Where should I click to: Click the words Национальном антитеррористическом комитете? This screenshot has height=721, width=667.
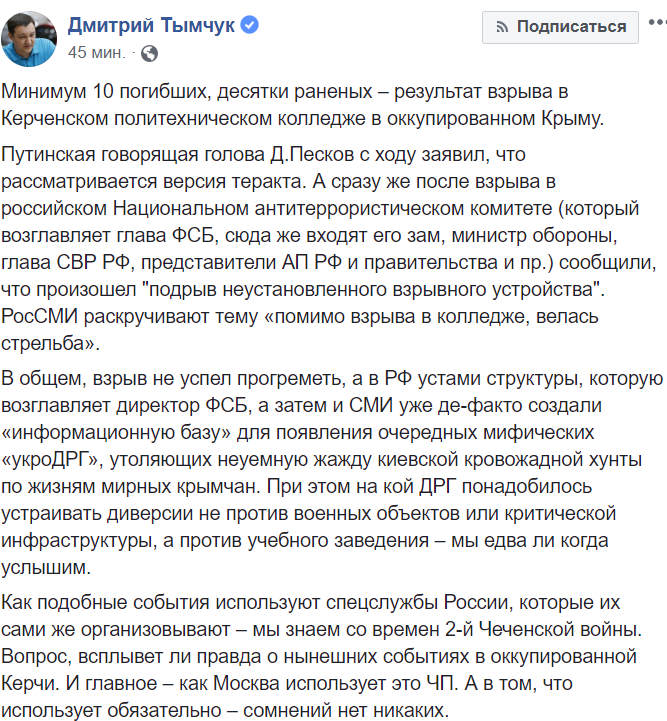333,209
